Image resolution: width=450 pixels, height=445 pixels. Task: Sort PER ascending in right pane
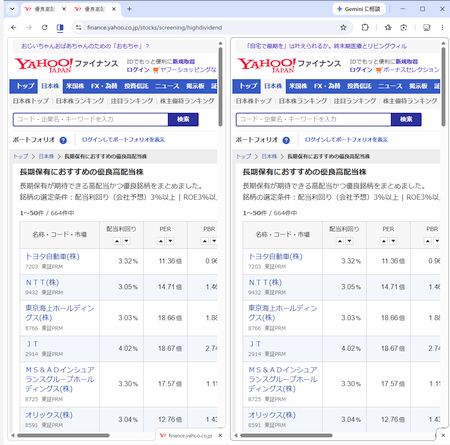[384, 241]
